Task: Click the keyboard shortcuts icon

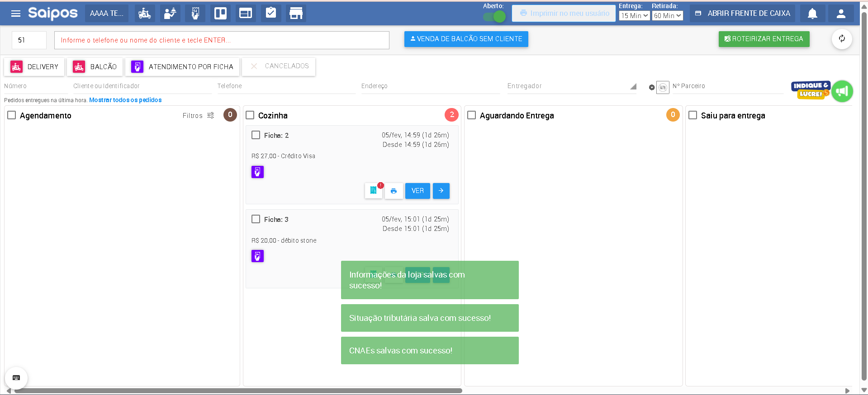Action: 16,378
